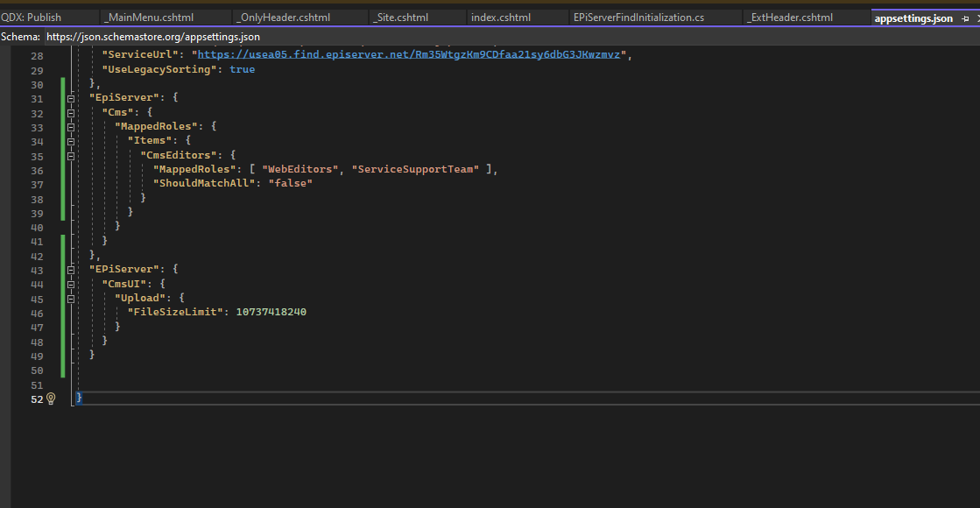Switch to the _MainMenu.cshtml tab

pyautogui.click(x=149, y=18)
